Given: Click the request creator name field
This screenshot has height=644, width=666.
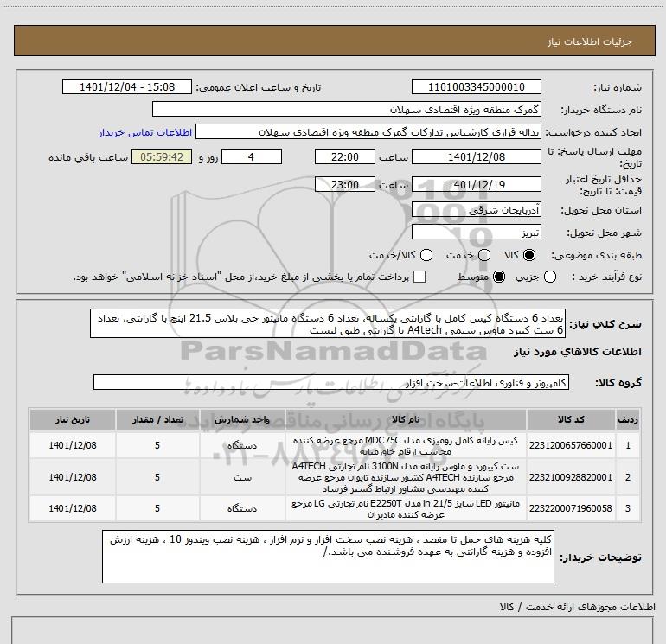Looking at the screenshot, I should click(x=368, y=131).
